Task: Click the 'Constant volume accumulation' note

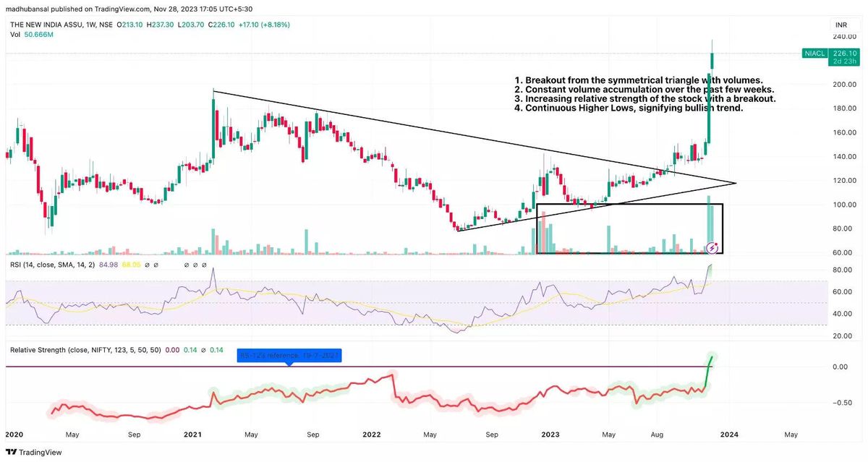Action: [644, 89]
